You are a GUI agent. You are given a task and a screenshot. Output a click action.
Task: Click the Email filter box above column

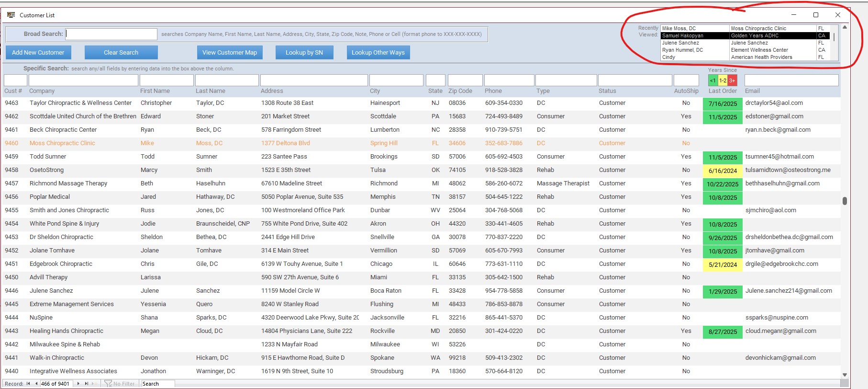pyautogui.click(x=791, y=80)
